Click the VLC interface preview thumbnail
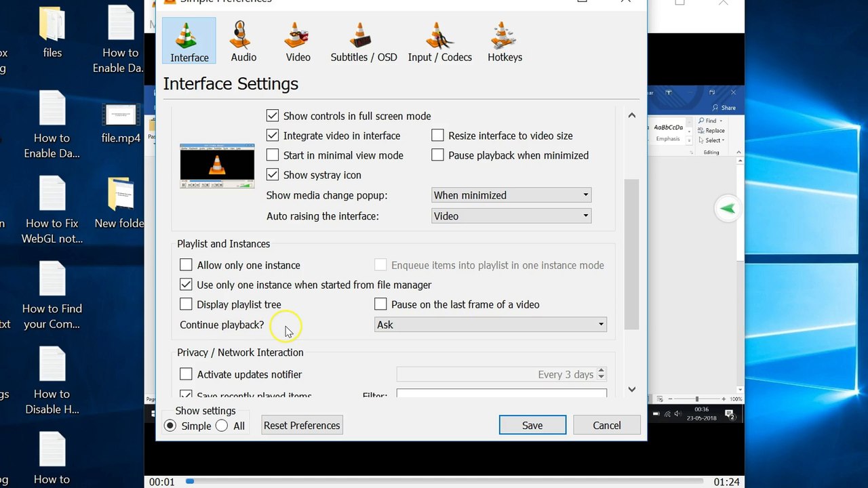The width and height of the screenshot is (868, 488). coord(217,166)
